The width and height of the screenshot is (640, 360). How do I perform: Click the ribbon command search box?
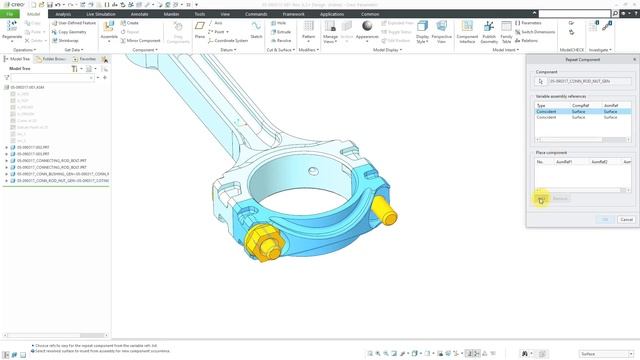tap(575, 14)
